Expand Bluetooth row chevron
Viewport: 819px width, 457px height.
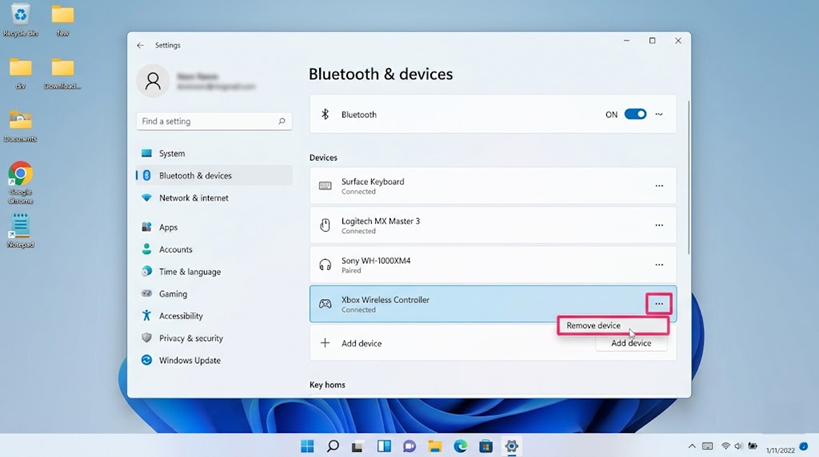click(659, 114)
